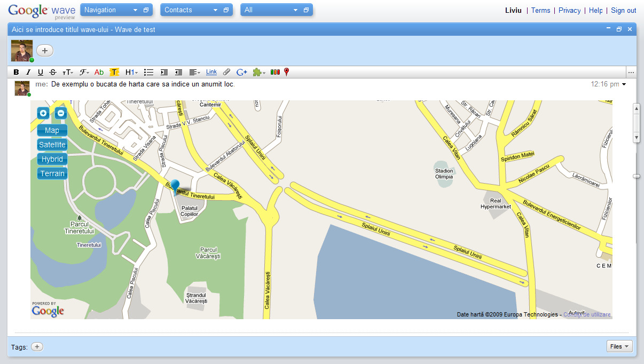The width and height of the screenshot is (644, 364).
Task: Choose the red Ab text color tool
Action: (x=99, y=72)
